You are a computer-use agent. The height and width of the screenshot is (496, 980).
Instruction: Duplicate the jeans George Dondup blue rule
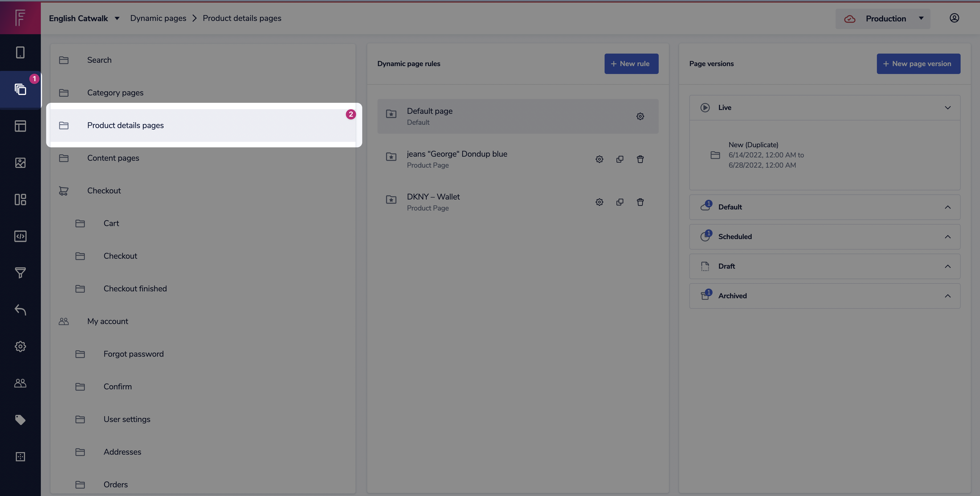(x=619, y=159)
